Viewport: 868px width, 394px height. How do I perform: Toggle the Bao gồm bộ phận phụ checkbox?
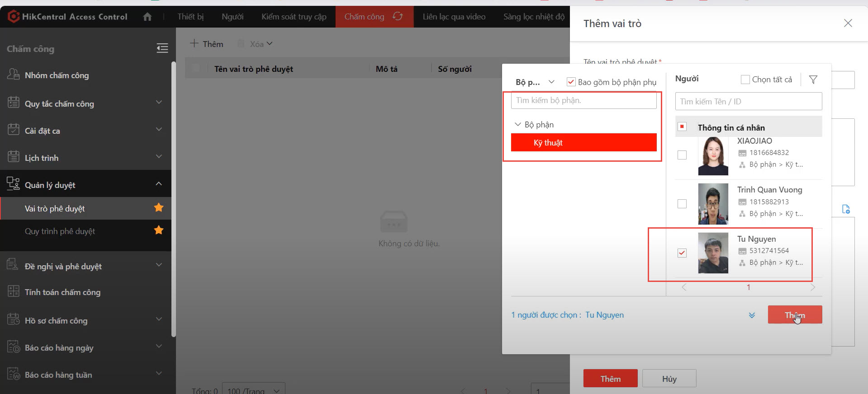click(571, 82)
